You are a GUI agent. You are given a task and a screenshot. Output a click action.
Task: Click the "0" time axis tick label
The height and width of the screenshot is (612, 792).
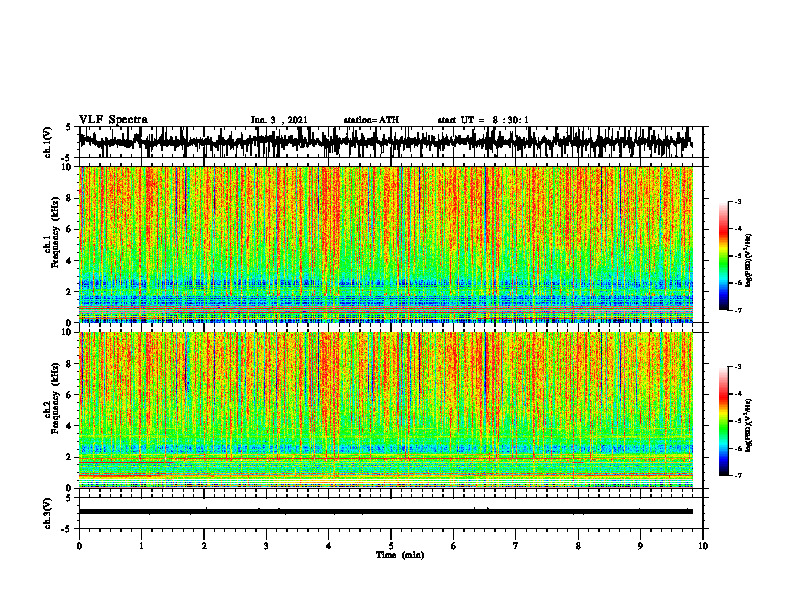coord(79,546)
